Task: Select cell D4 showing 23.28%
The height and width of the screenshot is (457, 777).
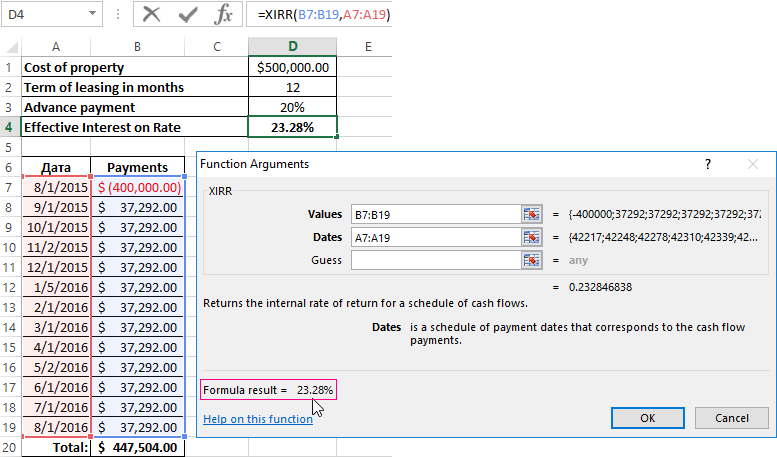Action: [293, 127]
